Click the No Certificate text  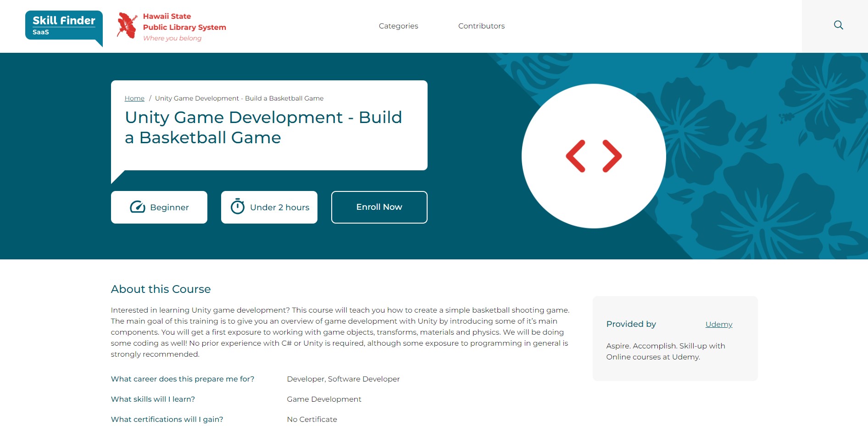coord(312,420)
